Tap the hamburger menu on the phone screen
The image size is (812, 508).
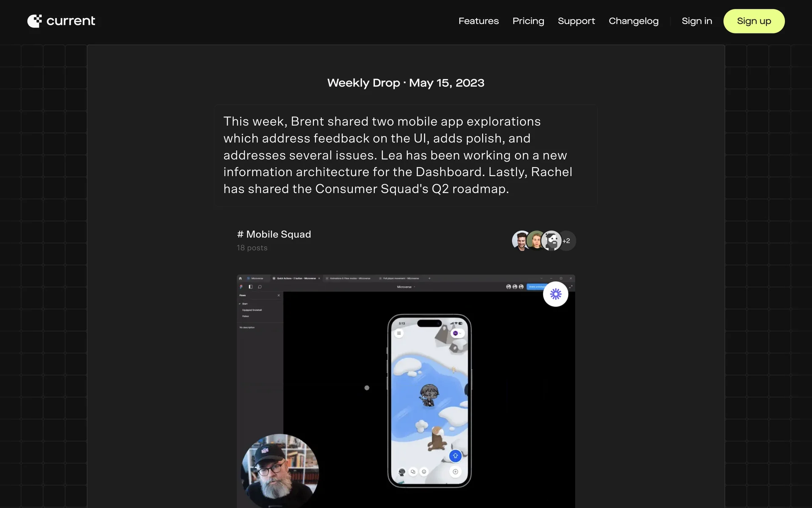click(x=399, y=333)
